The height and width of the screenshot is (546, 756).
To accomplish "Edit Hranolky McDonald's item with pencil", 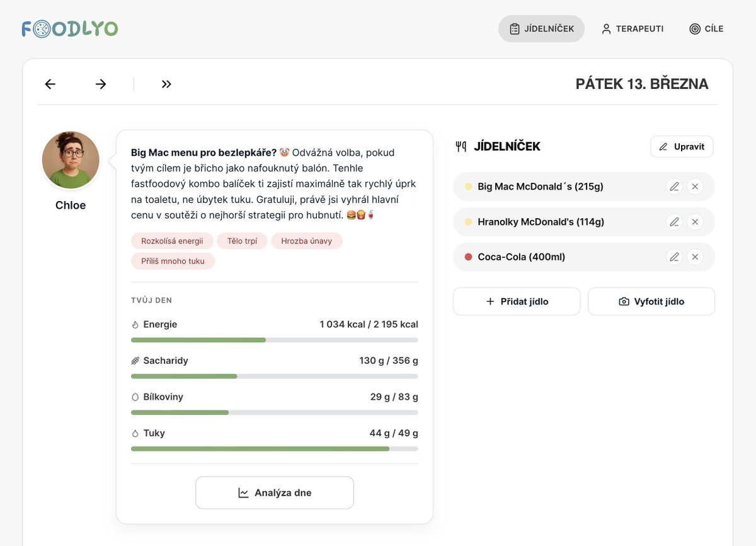I will pos(674,222).
